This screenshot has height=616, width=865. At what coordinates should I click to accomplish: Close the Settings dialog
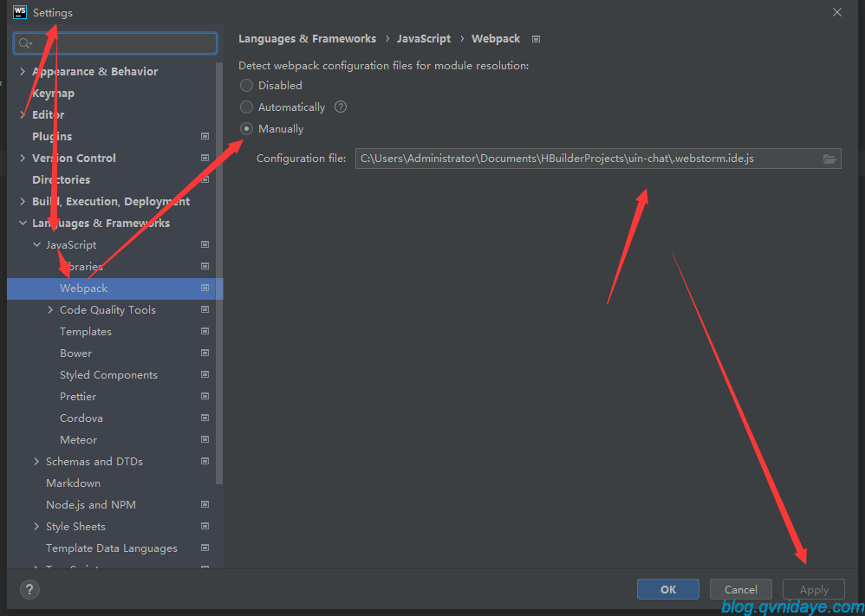click(837, 12)
